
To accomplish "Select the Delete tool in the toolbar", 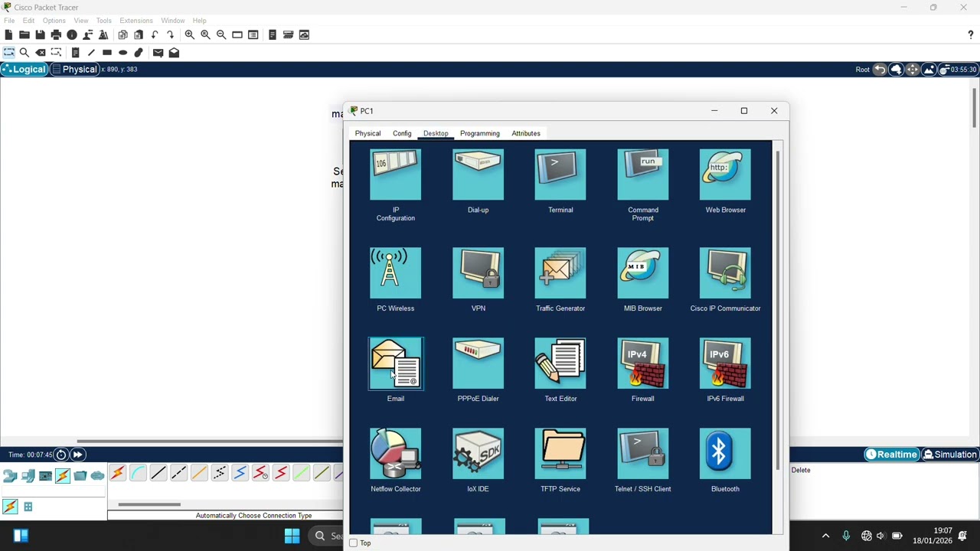I will (x=41, y=53).
